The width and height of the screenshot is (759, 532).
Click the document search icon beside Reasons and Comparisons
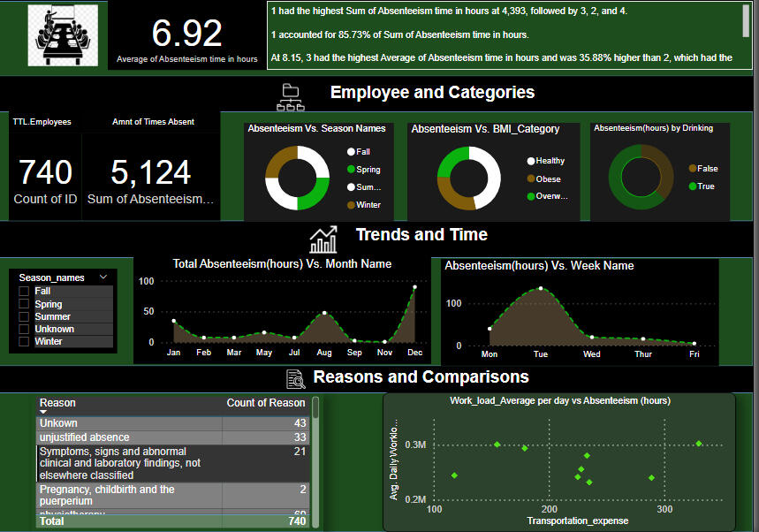[x=296, y=379]
